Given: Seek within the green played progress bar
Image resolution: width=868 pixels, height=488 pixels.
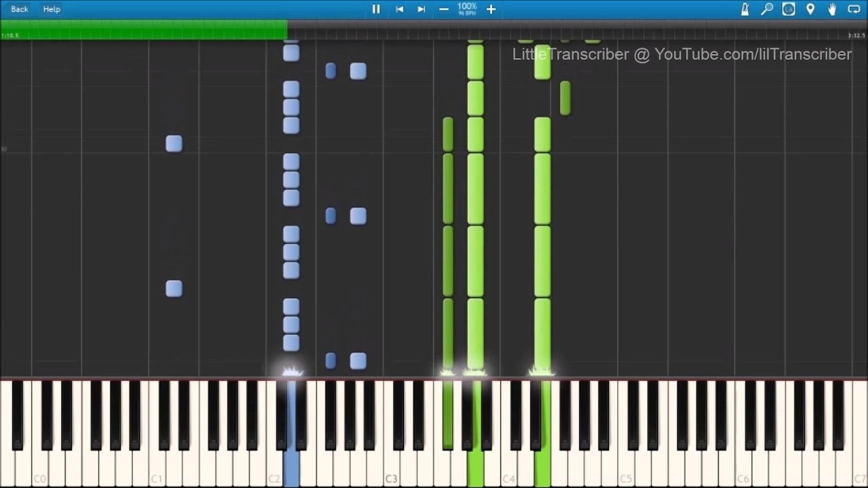Looking at the screenshot, I should [144, 29].
